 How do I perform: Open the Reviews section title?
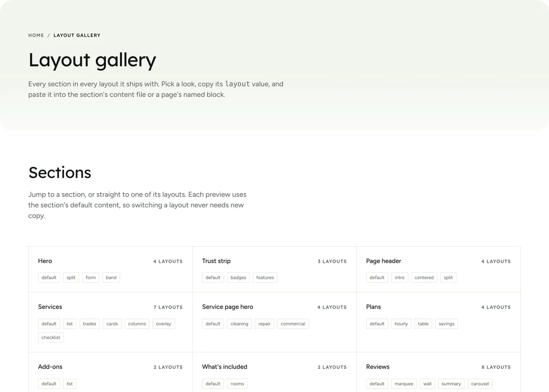pos(378,366)
